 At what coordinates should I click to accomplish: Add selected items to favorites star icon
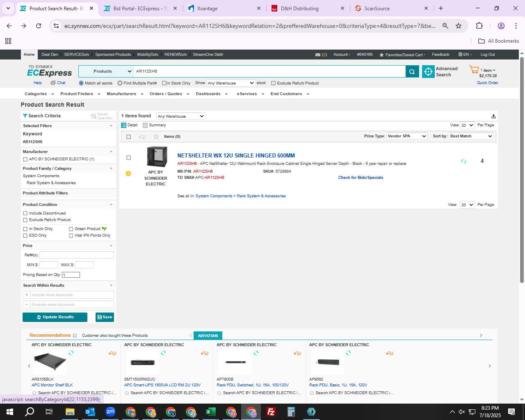[156, 137]
